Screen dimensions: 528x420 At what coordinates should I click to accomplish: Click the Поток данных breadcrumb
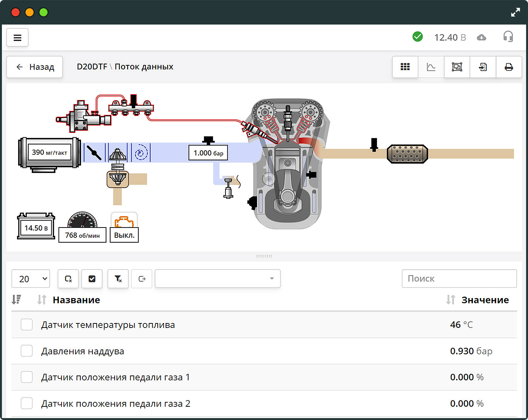[144, 67]
